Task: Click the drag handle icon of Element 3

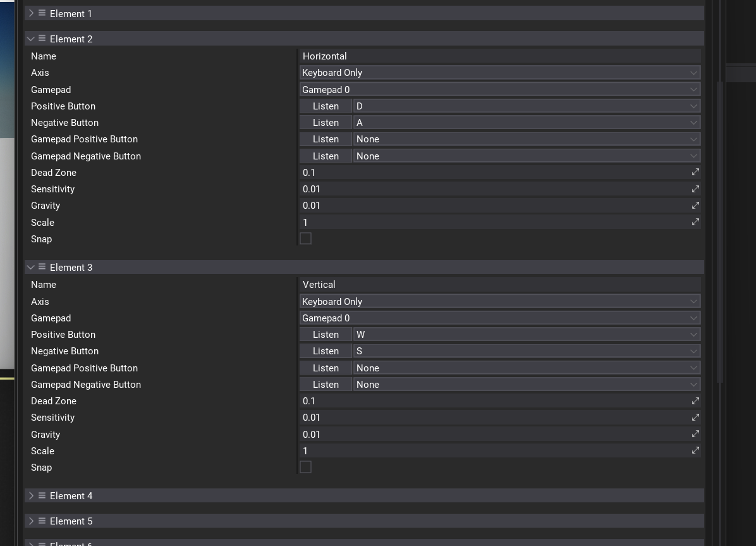Action: pyautogui.click(x=42, y=267)
